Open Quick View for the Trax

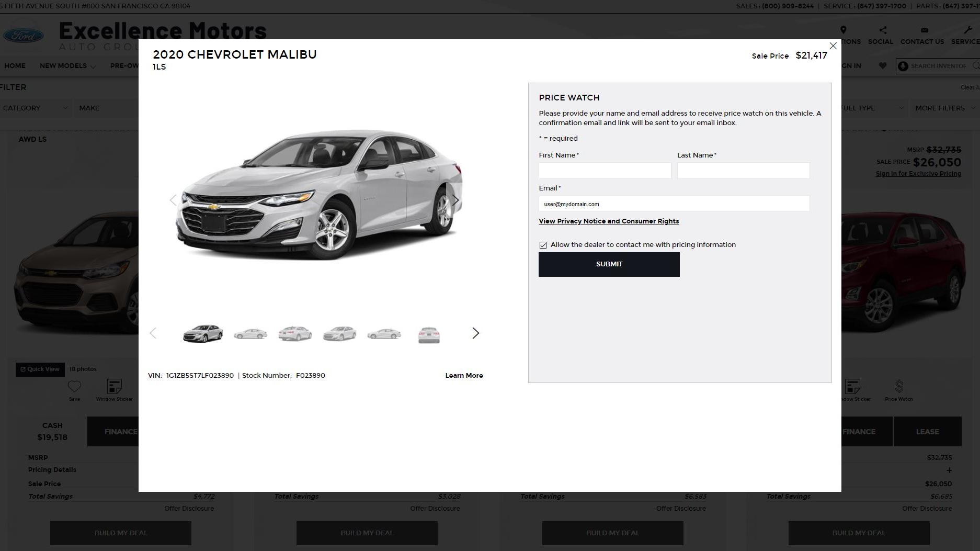click(40, 369)
